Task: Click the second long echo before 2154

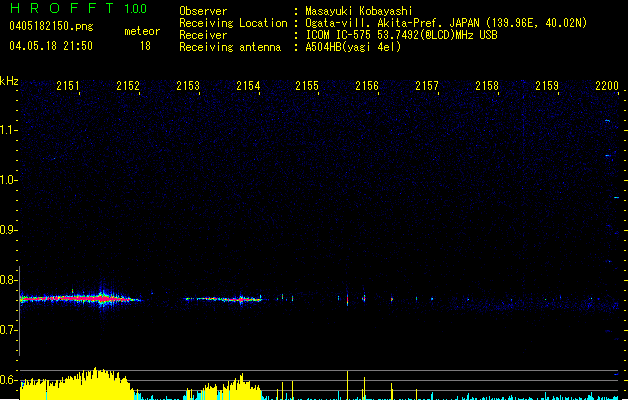Action: [223, 299]
